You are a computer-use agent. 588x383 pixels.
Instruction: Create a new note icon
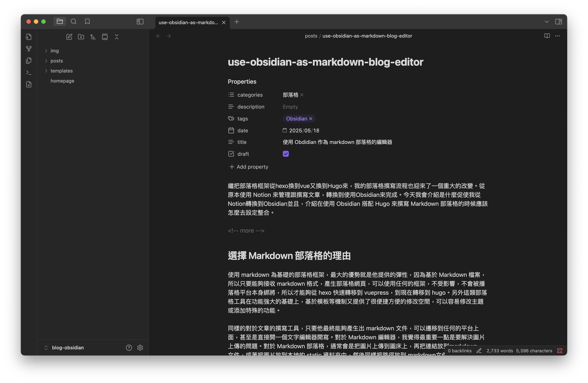pos(69,37)
